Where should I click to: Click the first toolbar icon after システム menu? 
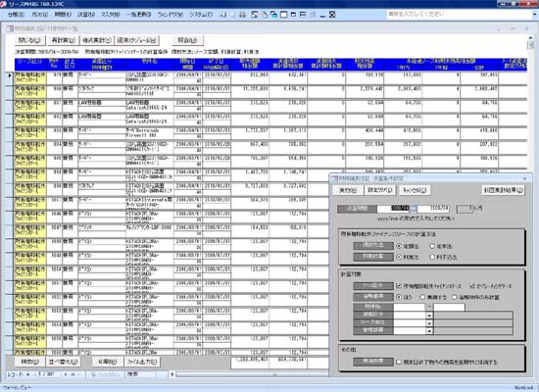pyautogui.click(x=222, y=15)
